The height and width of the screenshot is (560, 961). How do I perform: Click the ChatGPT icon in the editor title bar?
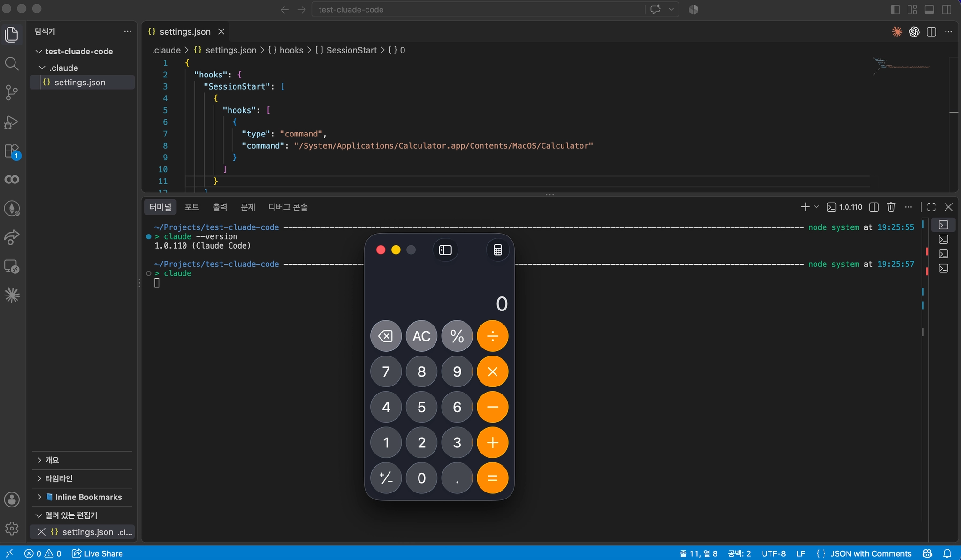click(914, 31)
